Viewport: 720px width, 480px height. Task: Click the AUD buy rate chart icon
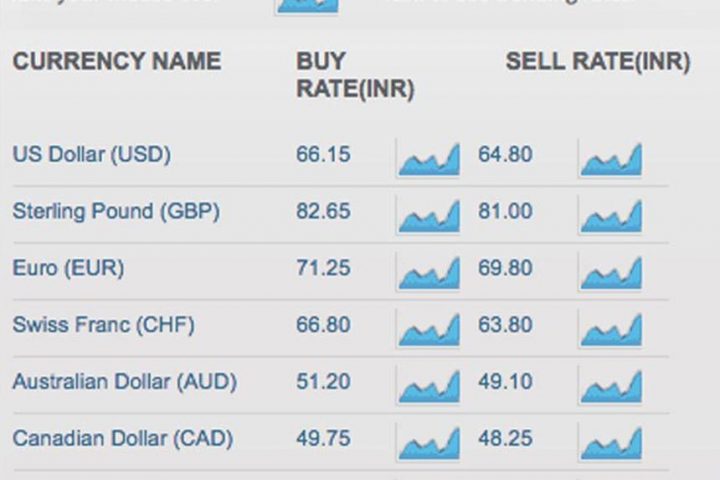click(x=428, y=386)
